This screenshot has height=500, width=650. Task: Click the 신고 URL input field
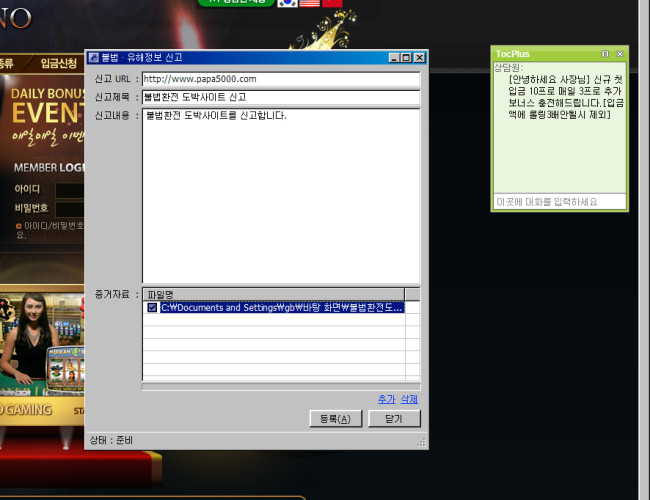coord(280,79)
